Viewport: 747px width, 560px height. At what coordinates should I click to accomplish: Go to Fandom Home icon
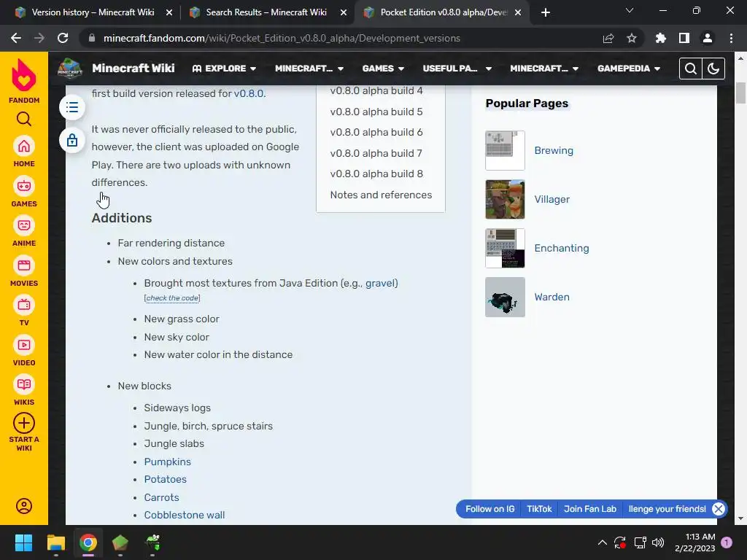click(24, 146)
